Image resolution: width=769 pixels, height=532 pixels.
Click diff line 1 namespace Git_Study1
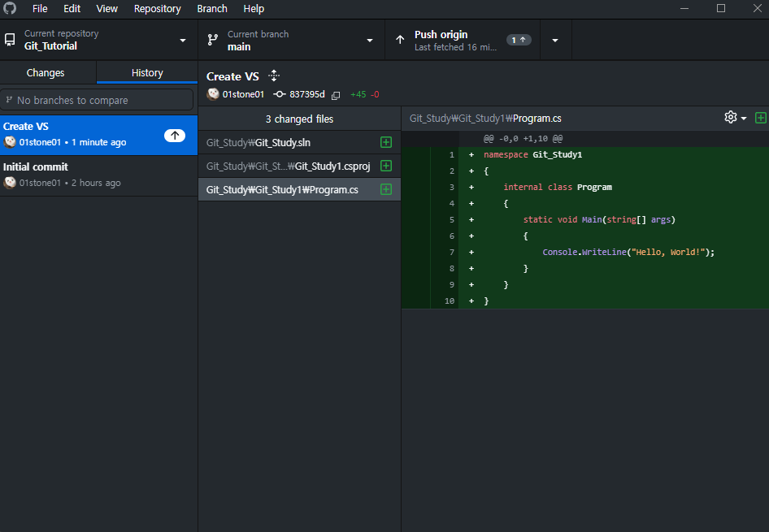[x=532, y=155]
